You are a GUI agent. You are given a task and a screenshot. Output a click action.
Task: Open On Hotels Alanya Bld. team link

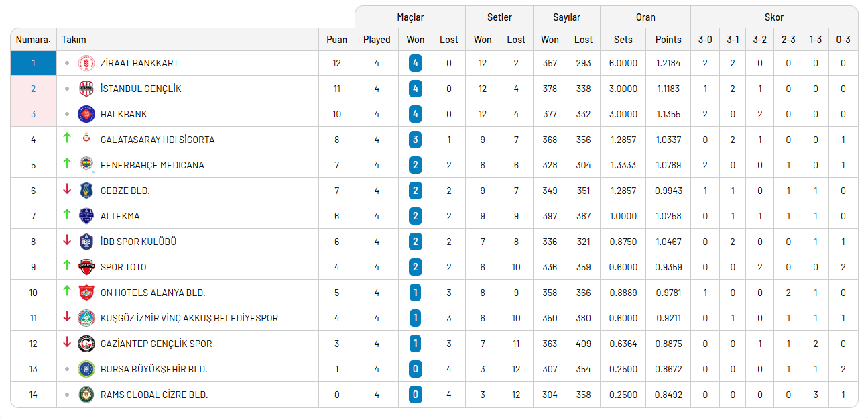[153, 293]
